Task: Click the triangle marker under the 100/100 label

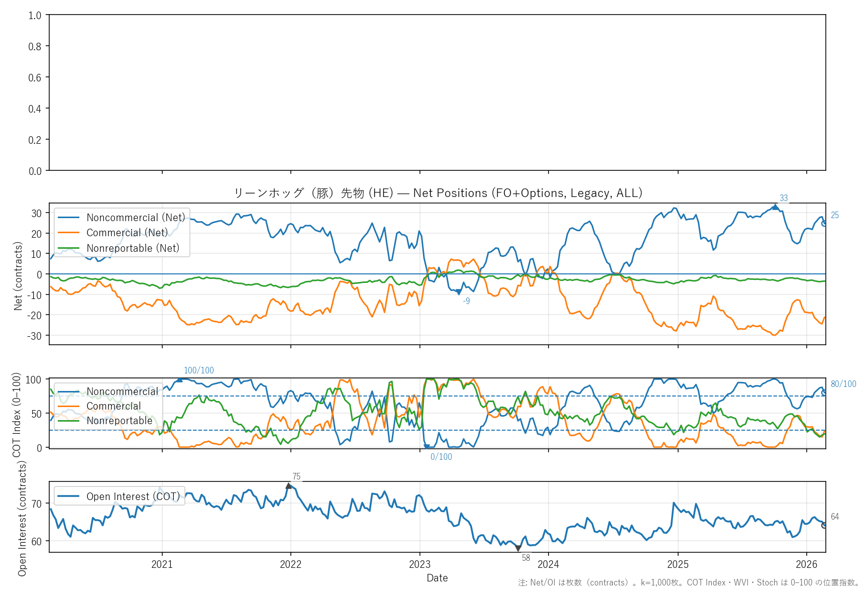Action: [x=179, y=379]
